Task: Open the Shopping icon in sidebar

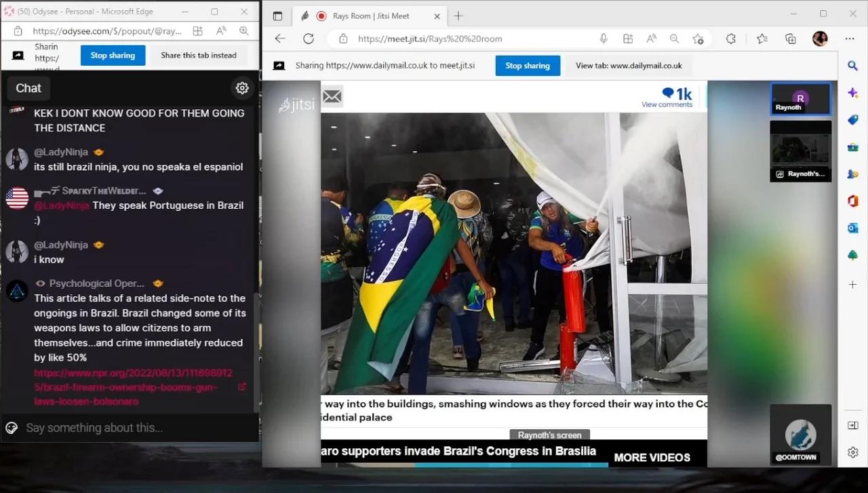Action: (x=852, y=120)
